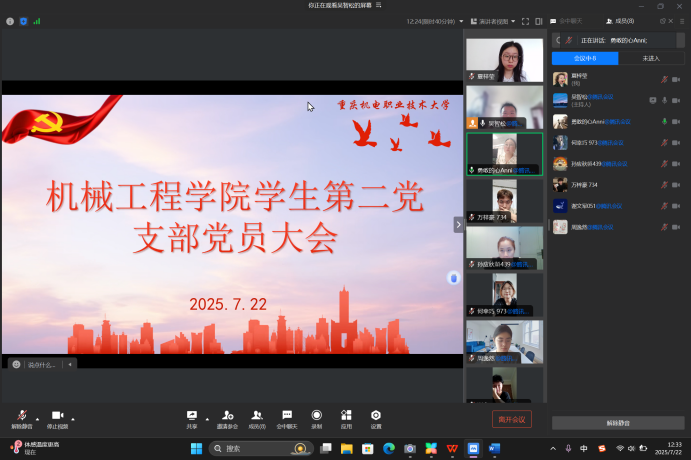Select the In meeting 8 tab
The image size is (691, 460).
click(x=585, y=58)
